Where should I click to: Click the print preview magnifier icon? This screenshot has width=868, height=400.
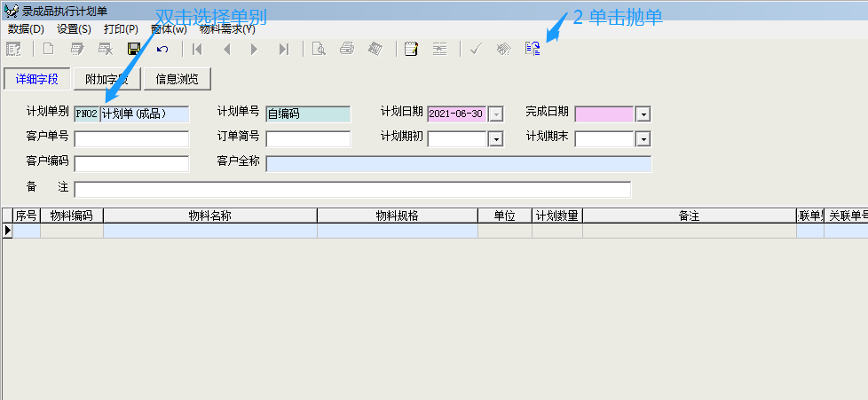click(x=319, y=49)
